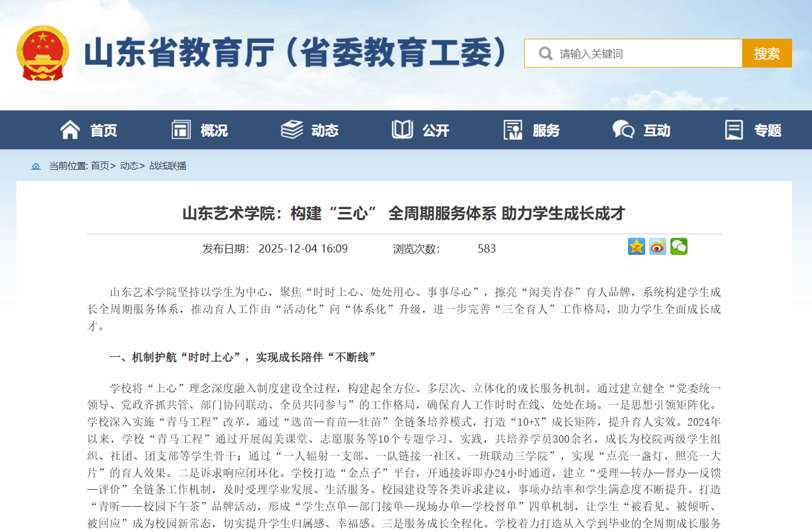Share article via Weibo icon

[x=657, y=247]
